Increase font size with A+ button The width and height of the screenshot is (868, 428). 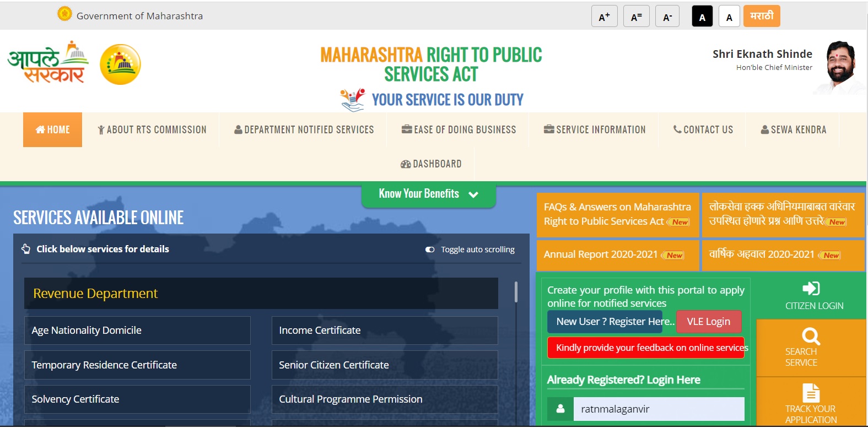[x=605, y=17]
